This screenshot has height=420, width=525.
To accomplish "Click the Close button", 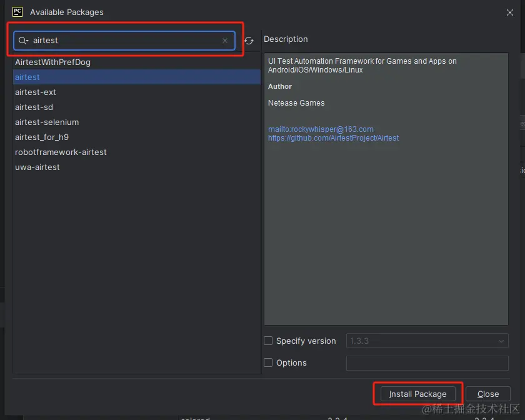I will pyautogui.click(x=488, y=394).
